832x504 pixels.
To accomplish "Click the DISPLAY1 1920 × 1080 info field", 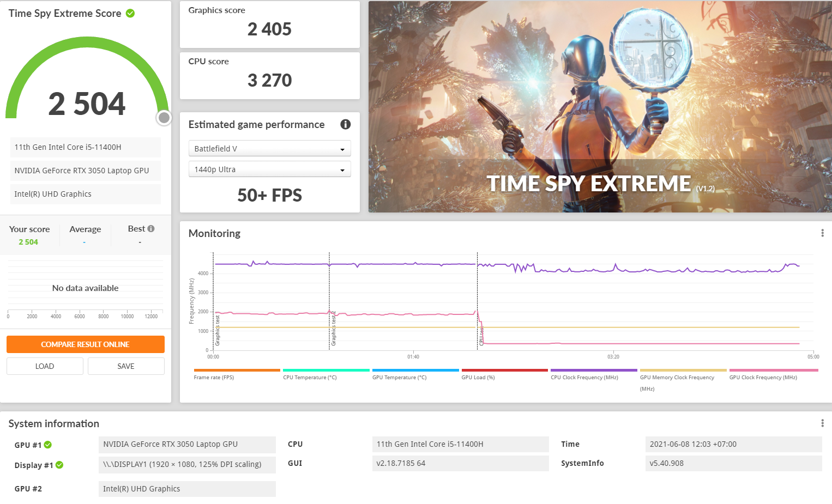I will 187,464.
